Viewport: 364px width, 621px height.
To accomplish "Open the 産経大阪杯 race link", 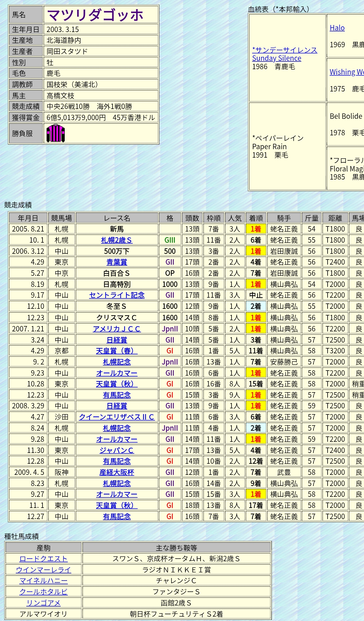I will coord(117,473).
